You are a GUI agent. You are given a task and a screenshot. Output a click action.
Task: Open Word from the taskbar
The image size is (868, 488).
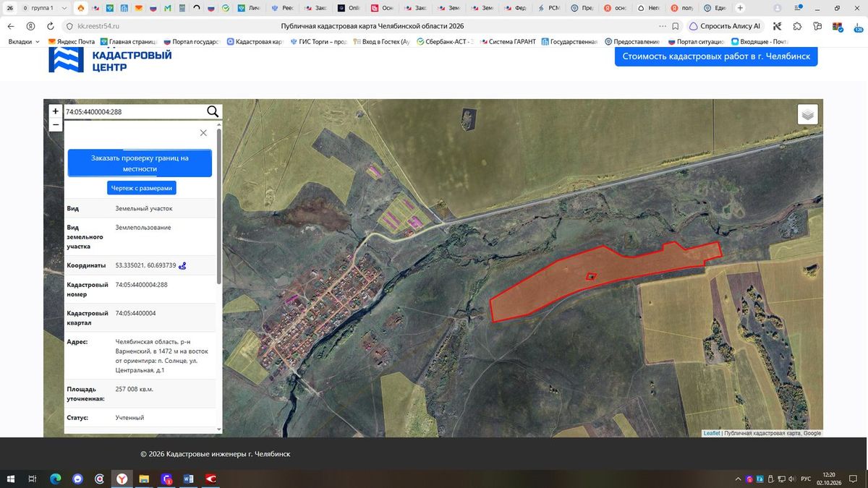[189, 479]
